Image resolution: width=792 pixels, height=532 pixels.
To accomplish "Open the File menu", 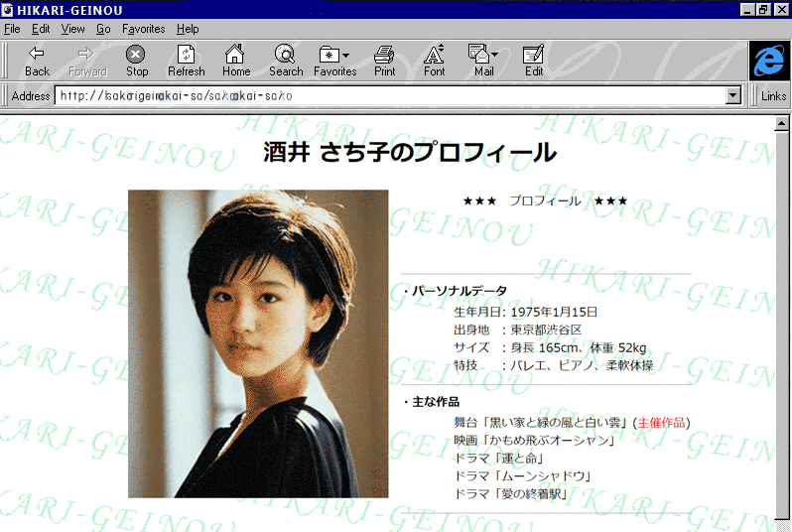I will (12, 29).
